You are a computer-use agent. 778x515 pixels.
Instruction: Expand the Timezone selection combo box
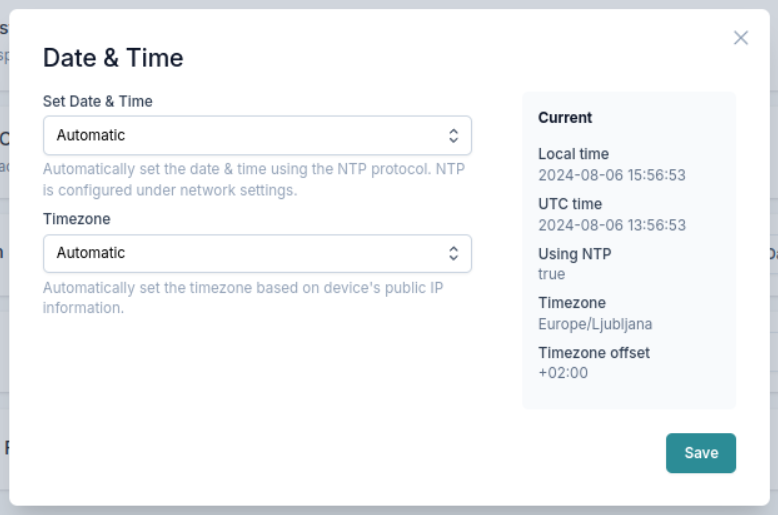click(257, 254)
